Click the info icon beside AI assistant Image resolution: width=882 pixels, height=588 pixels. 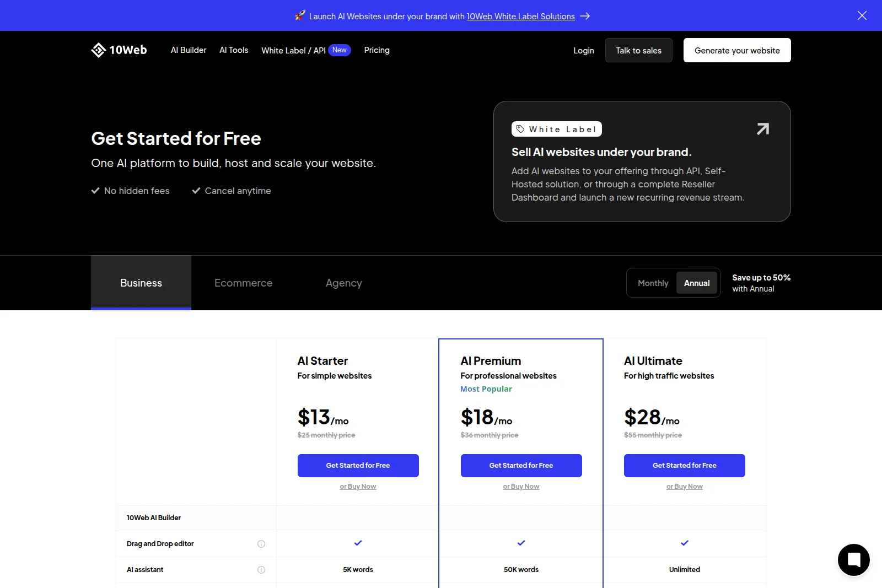261,570
